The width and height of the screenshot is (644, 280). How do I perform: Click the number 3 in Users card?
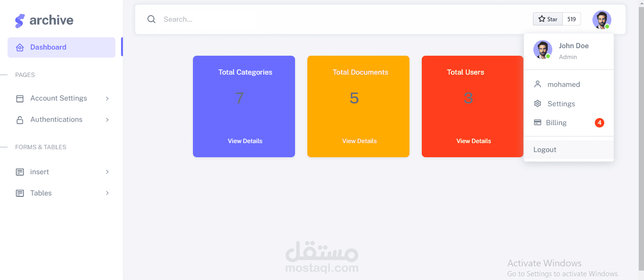coord(468,98)
